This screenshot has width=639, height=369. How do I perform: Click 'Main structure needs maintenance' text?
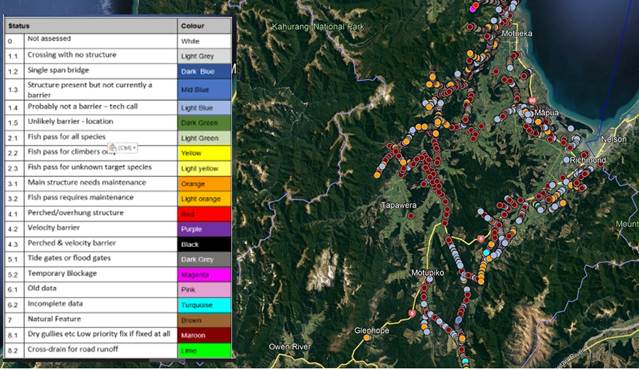point(86,182)
